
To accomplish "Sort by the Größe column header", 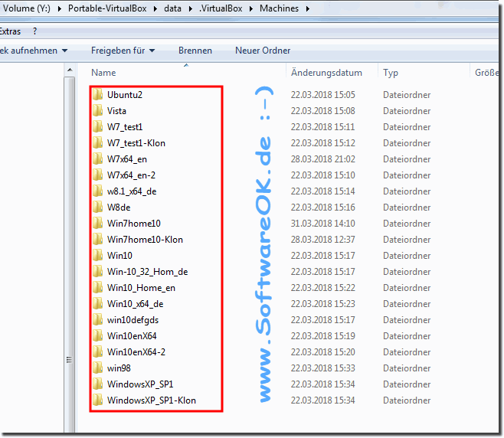I will [486, 73].
